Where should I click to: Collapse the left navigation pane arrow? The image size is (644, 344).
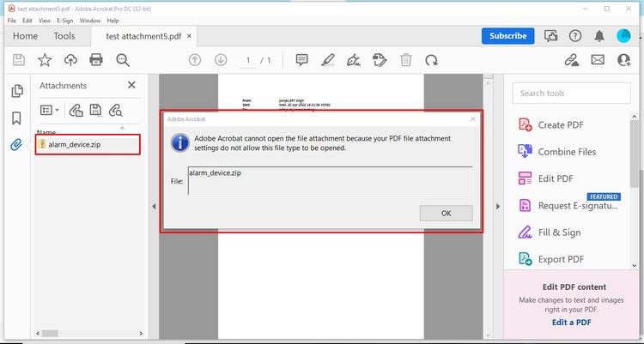(x=154, y=206)
